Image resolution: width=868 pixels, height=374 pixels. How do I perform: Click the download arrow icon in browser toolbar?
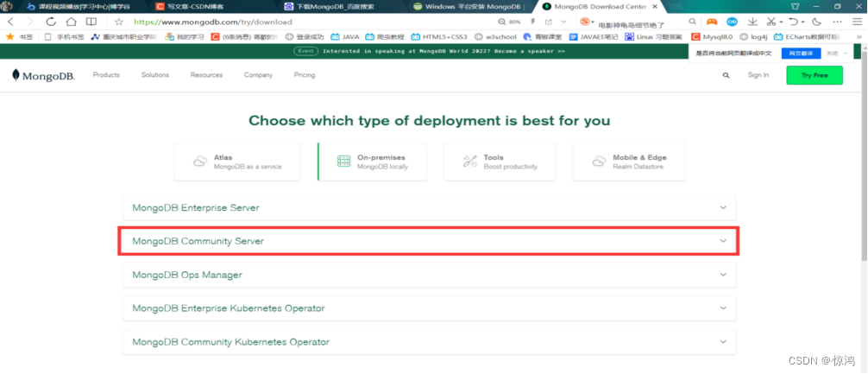[753, 22]
